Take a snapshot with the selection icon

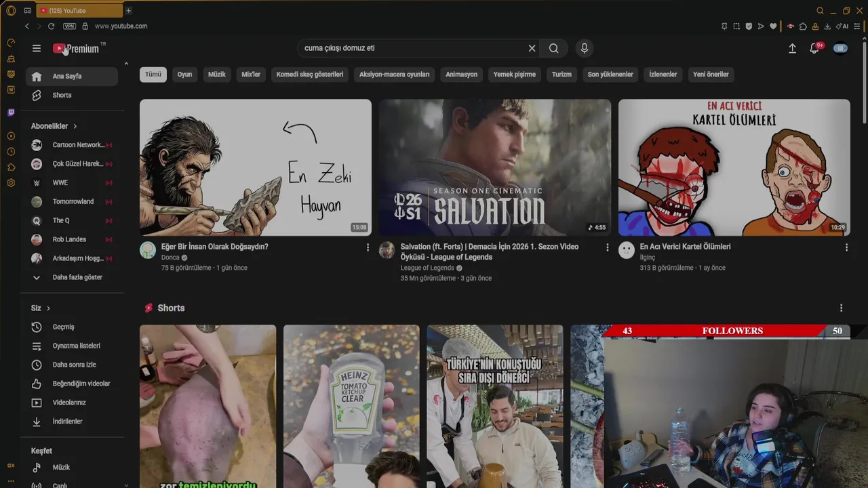[x=736, y=26]
